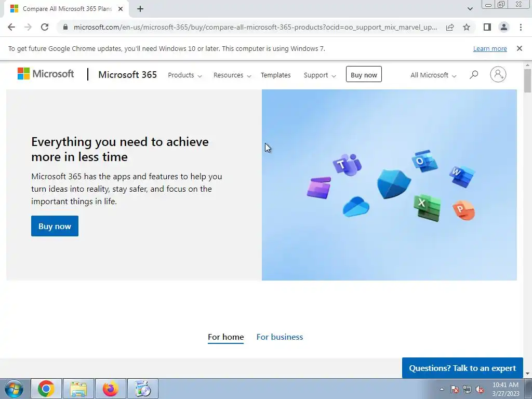Image resolution: width=532 pixels, height=399 pixels.
Task: Click the OneDrive cloud icon in hero image
Action: [x=355, y=207]
